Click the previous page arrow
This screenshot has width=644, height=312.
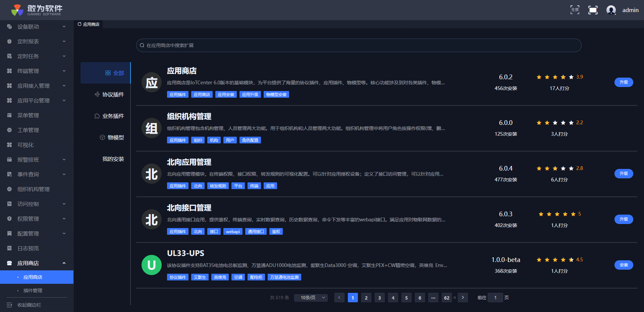point(339,298)
